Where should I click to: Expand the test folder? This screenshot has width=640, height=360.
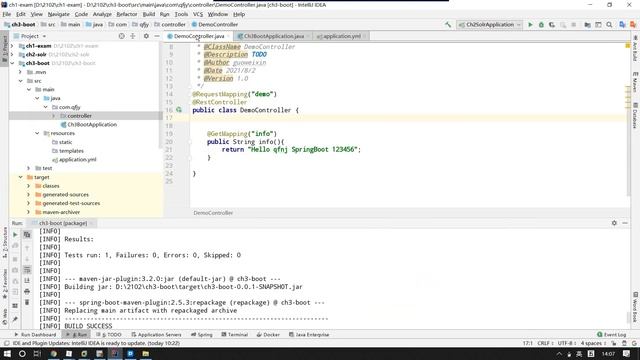point(29,168)
